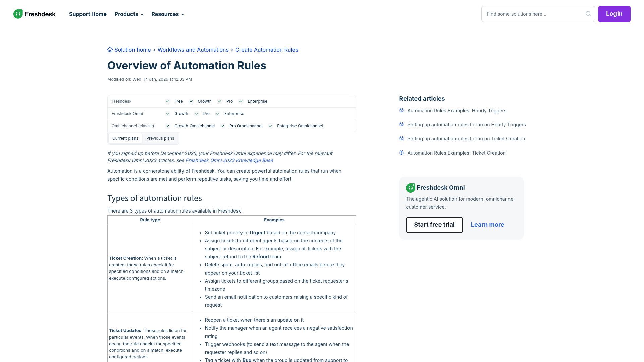644x362 pixels.
Task: Click breadcrumb chevron after Solution home
Action: tap(154, 50)
